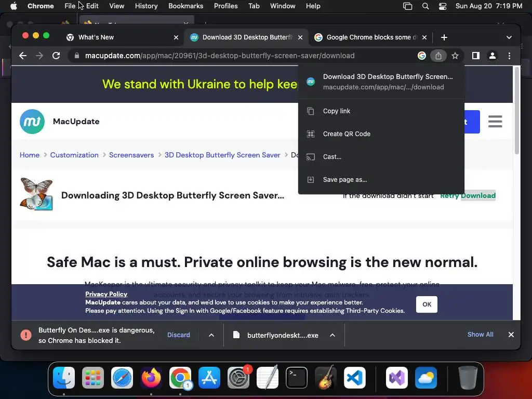Open the Bookmarks menu
This screenshot has height=399, width=532.
coord(186,6)
